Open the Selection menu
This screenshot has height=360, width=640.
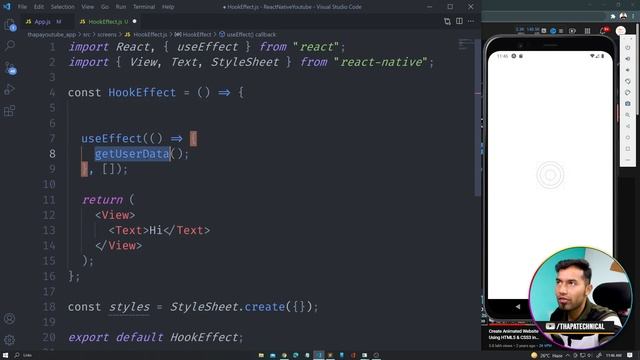(62, 7)
